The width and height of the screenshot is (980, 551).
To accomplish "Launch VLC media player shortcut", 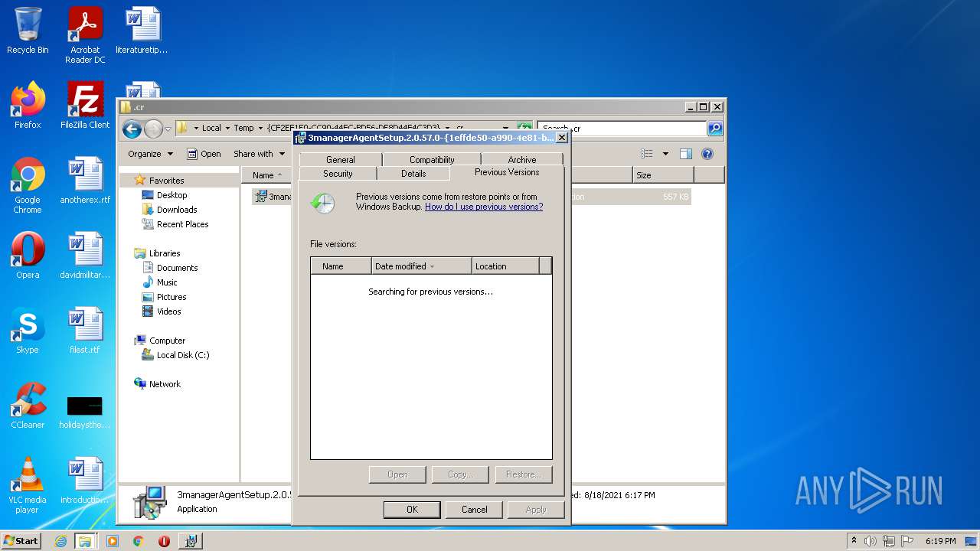I will [28, 485].
